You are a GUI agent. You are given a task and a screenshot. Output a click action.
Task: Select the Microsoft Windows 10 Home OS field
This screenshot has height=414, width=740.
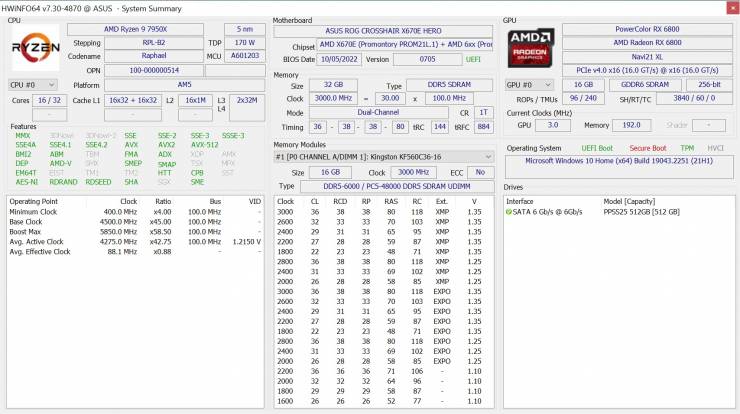[619, 167]
